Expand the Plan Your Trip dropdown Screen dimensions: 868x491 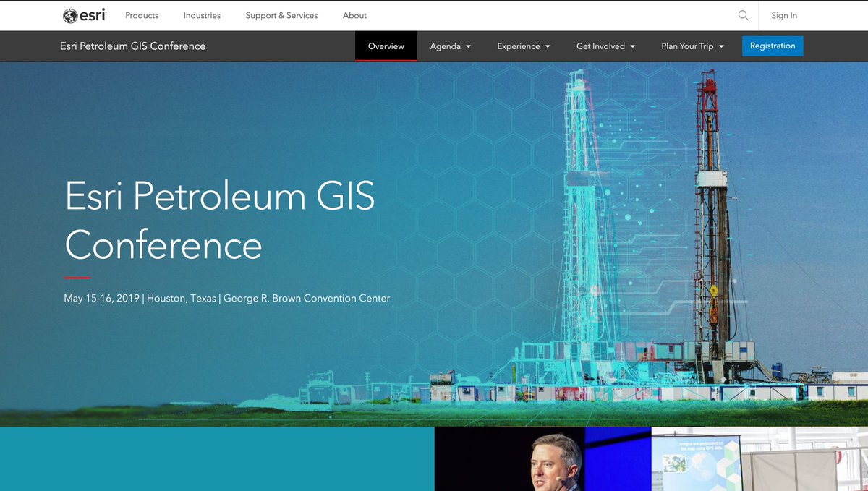point(692,46)
